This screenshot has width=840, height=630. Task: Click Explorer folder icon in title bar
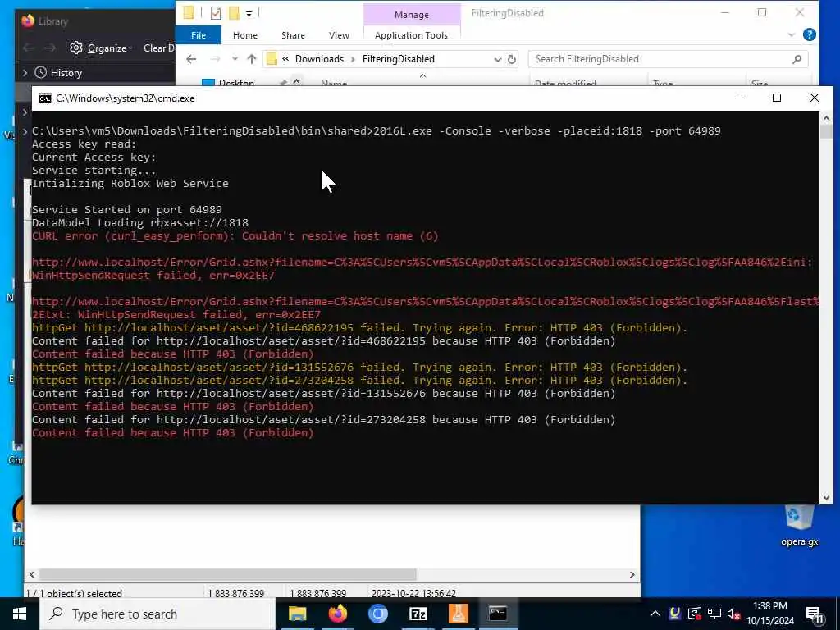pyautogui.click(x=189, y=12)
